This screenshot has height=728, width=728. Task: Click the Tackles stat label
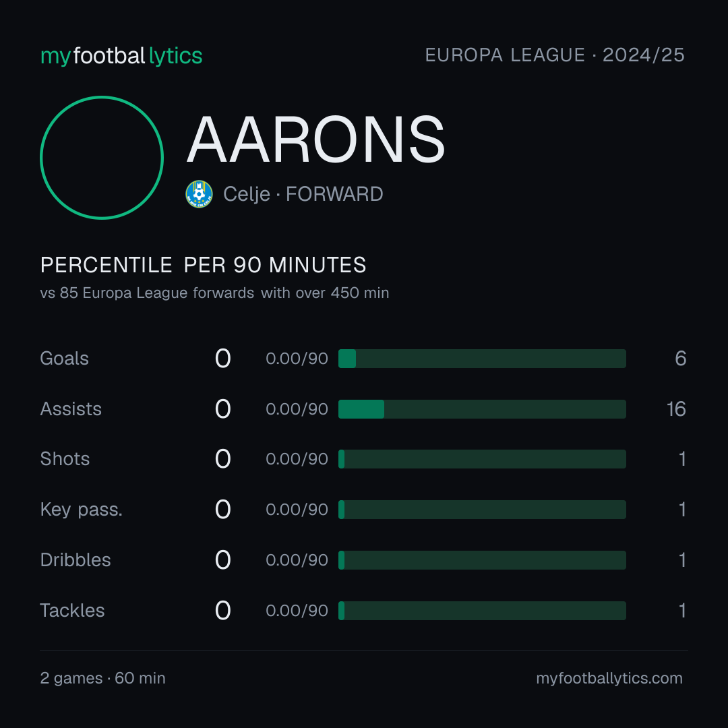(x=72, y=611)
